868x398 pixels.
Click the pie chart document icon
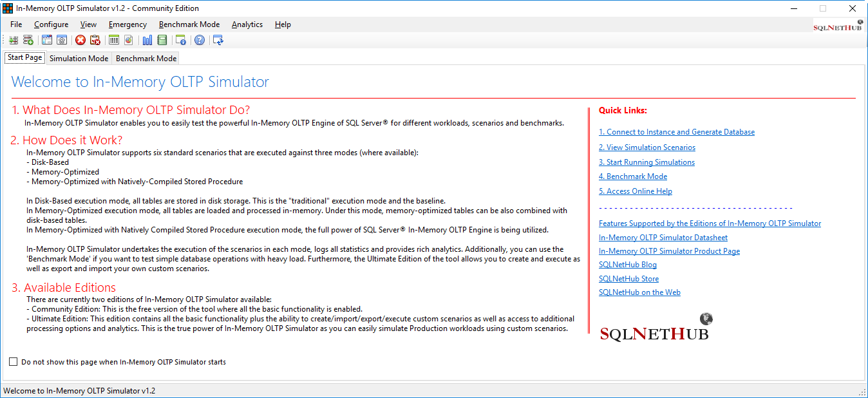(x=129, y=40)
